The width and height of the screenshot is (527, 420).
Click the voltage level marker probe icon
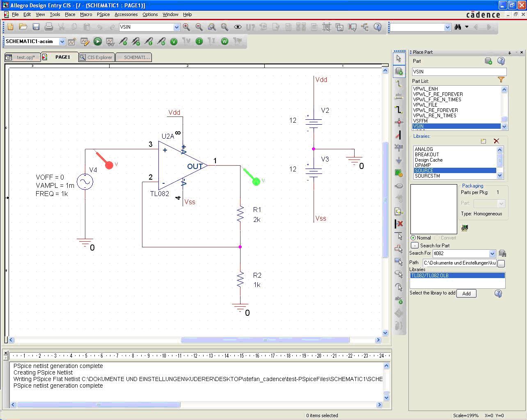point(123,41)
